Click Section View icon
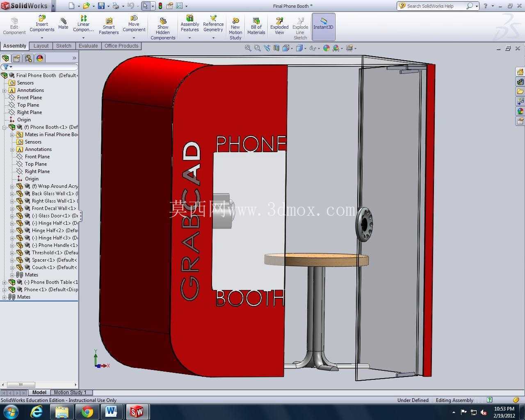Viewport: 525px width, 420px height. pyautogui.click(x=276, y=48)
